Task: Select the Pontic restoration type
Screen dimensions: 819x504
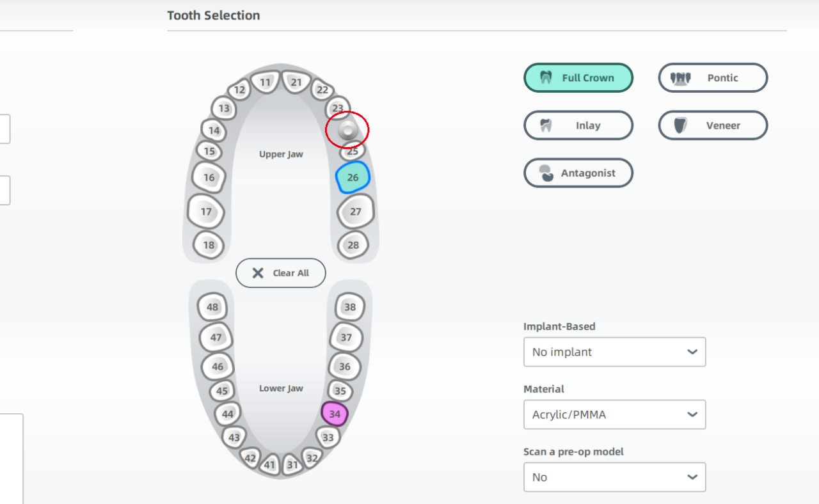Action: tap(713, 78)
